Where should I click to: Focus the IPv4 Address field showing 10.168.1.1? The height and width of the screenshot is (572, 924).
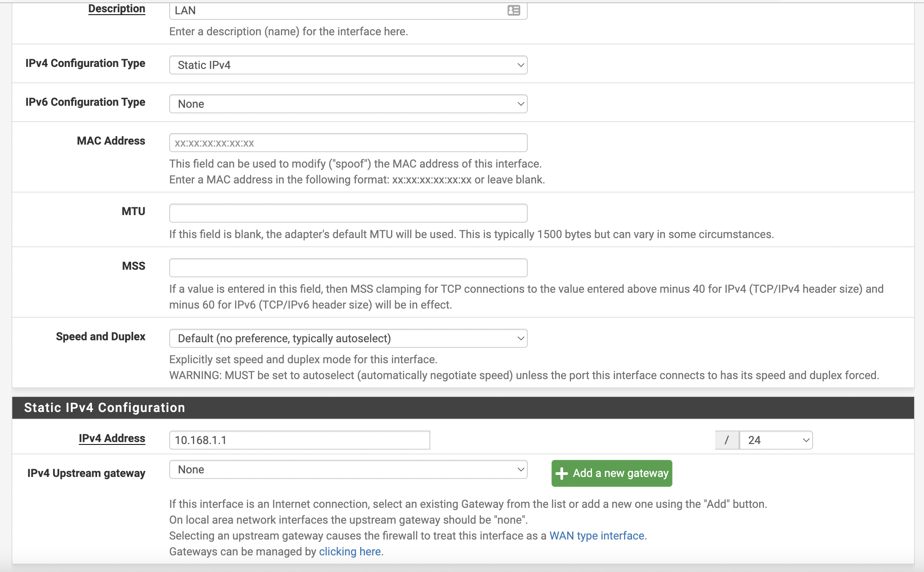[x=299, y=440]
